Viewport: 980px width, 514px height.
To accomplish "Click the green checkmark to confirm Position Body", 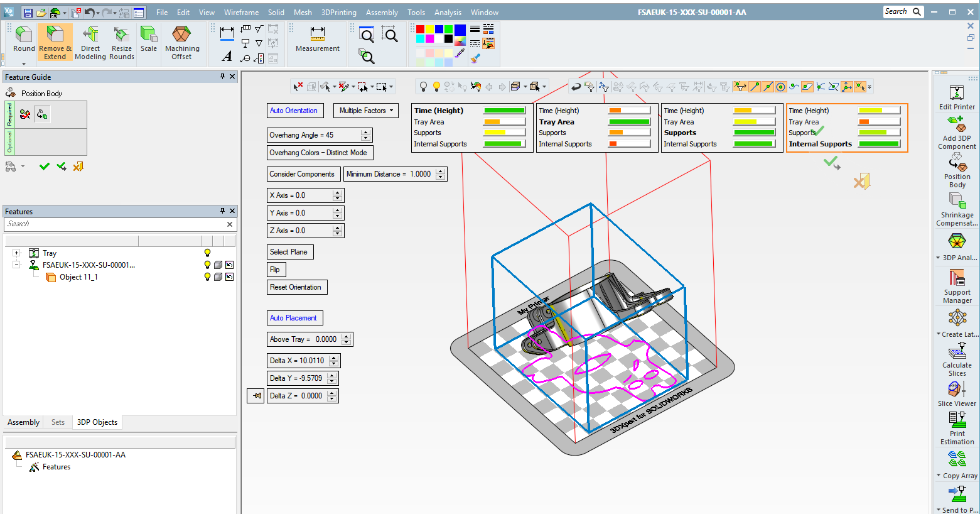I will tap(43, 166).
